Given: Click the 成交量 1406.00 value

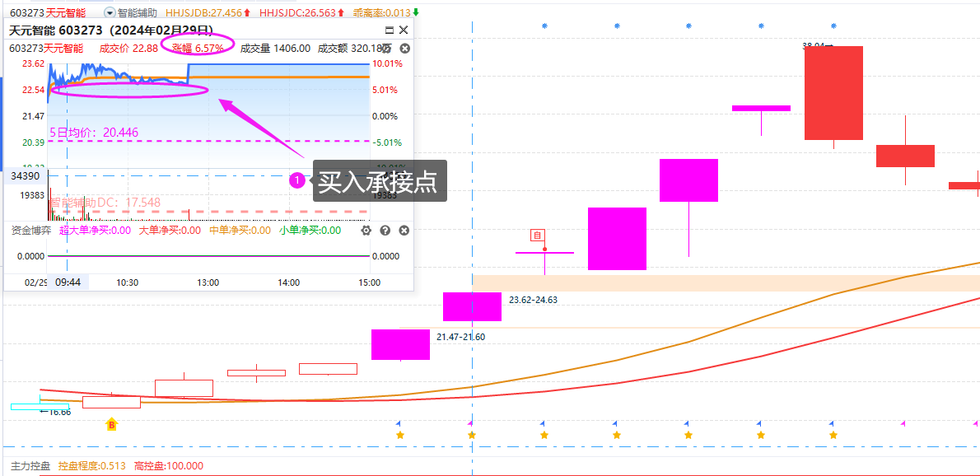Looking at the screenshot, I should 275,48.
